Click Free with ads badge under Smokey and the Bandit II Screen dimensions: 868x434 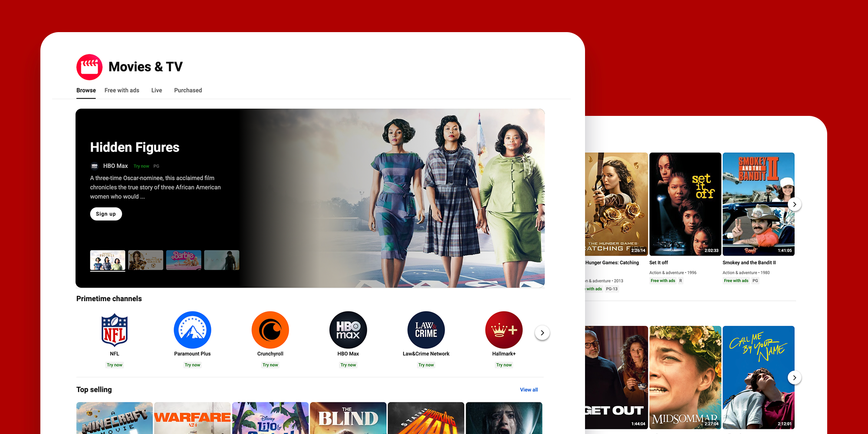coord(736,281)
